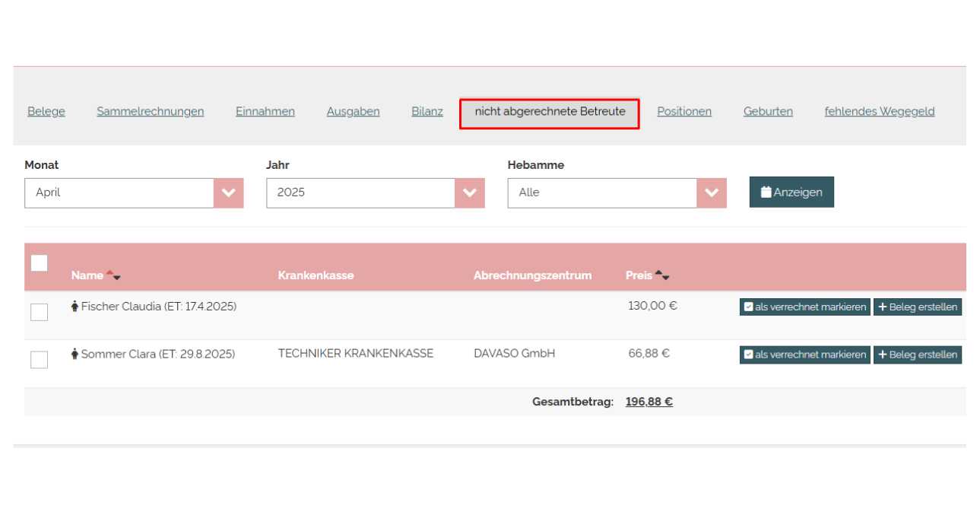This screenshot has width=980, height=512.
Task: Expand the Jahr dropdown showing 2025
Action: coord(375,193)
